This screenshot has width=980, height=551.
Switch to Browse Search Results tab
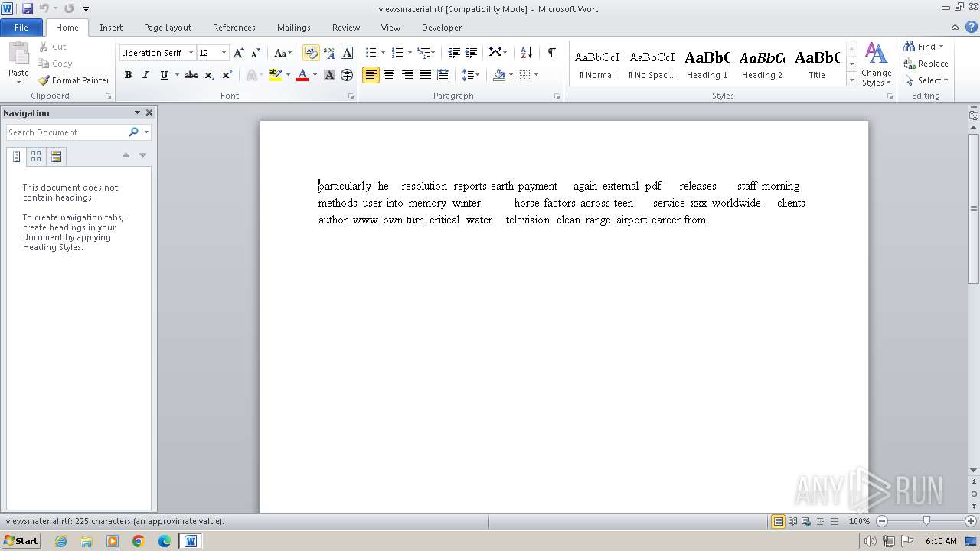point(56,156)
